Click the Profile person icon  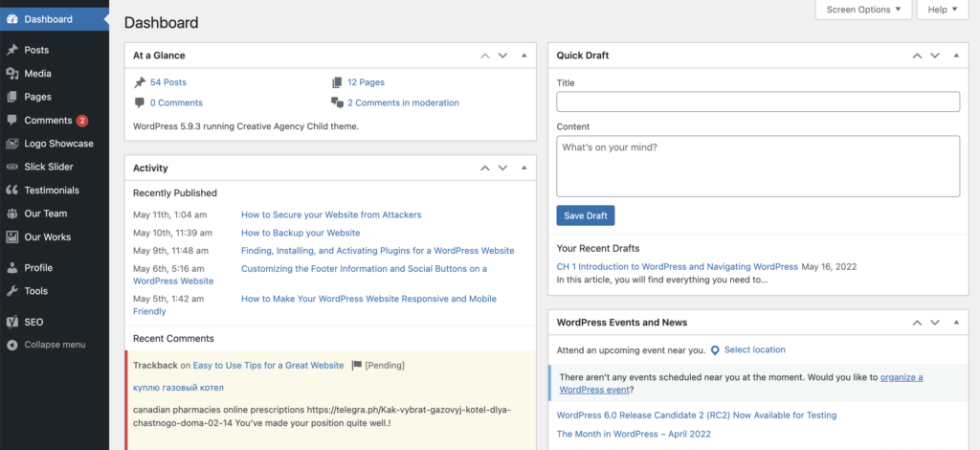click(11, 267)
